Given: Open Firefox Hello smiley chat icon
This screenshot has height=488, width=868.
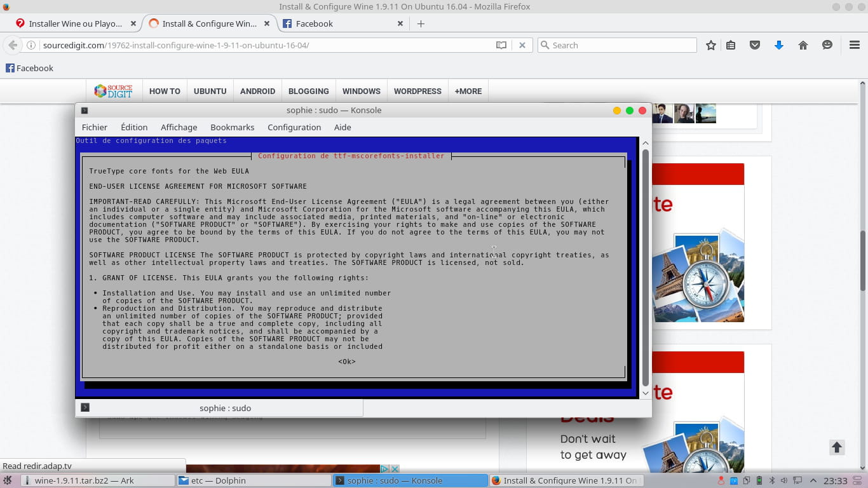Looking at the screenshot, I should (827, 45).
